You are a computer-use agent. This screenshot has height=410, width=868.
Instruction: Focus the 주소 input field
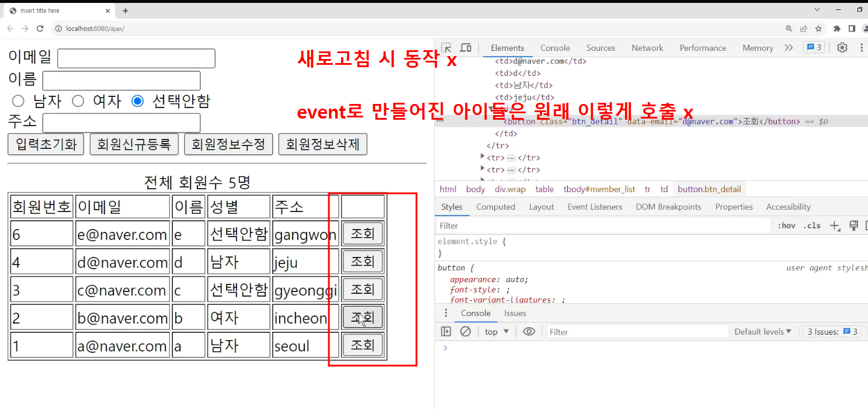coord(121,123)
